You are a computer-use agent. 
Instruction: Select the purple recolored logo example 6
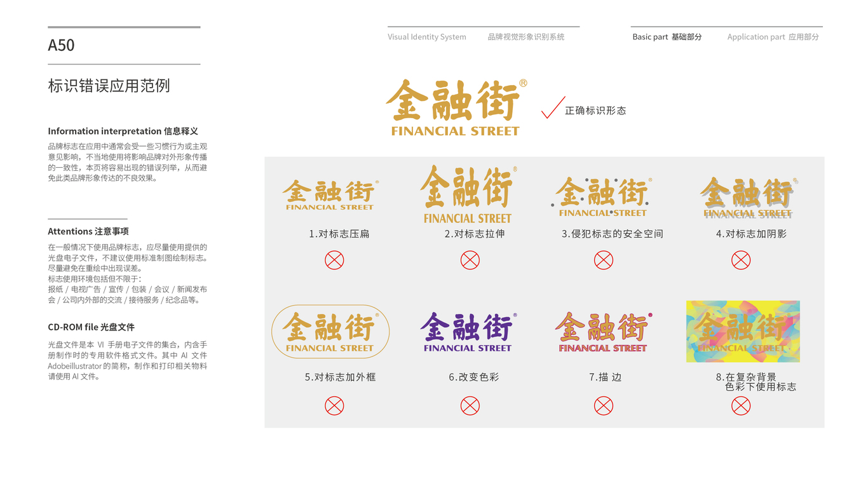[468, 332]
